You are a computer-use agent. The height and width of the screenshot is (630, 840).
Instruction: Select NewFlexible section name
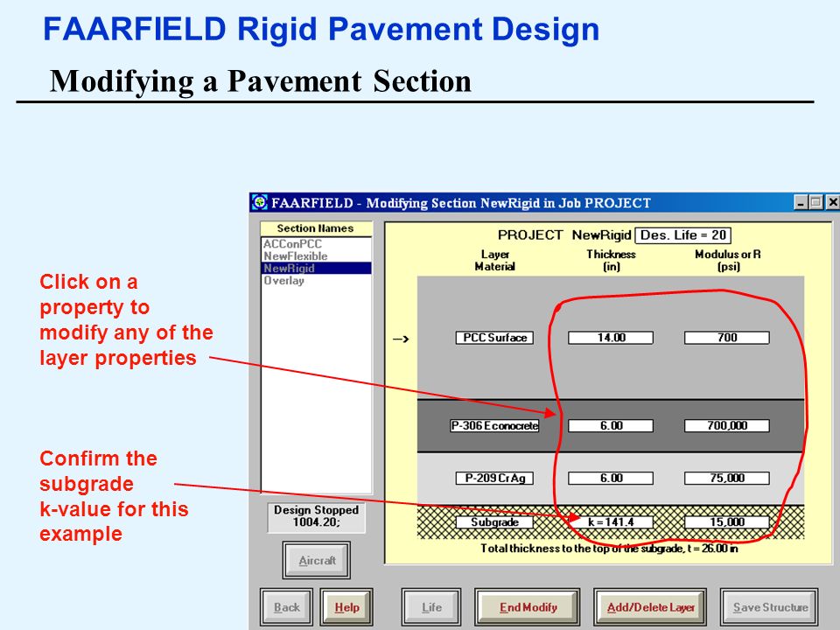pos(295,256)
